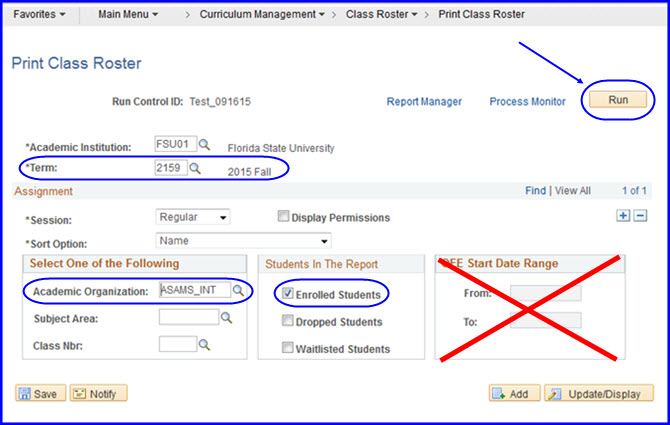This screenshot has height=425, width=670.
Task: Click the Academic Organization lookup magnifier
Action: click(240, 290)
